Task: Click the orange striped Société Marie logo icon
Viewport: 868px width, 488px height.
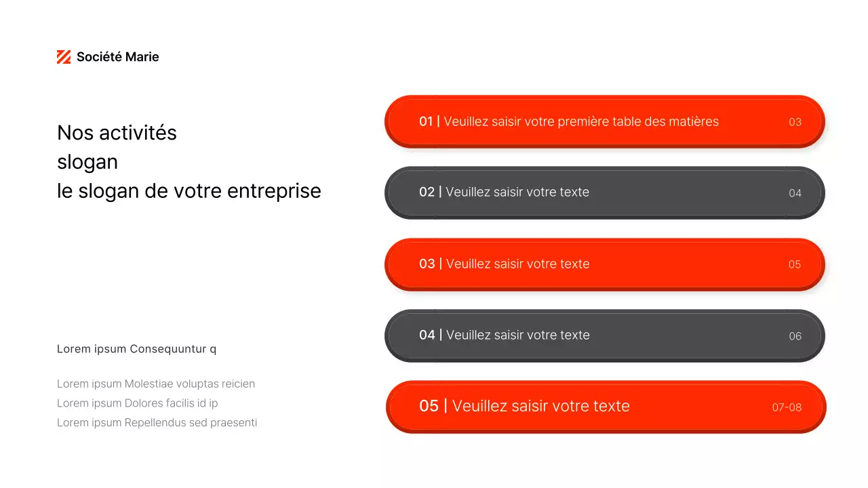Action: tap(64, 57)
